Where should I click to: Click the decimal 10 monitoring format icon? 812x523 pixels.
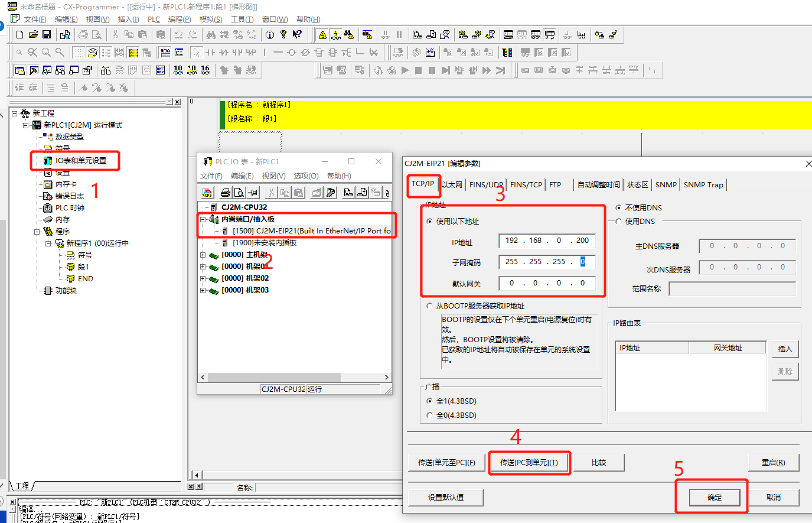178,70
